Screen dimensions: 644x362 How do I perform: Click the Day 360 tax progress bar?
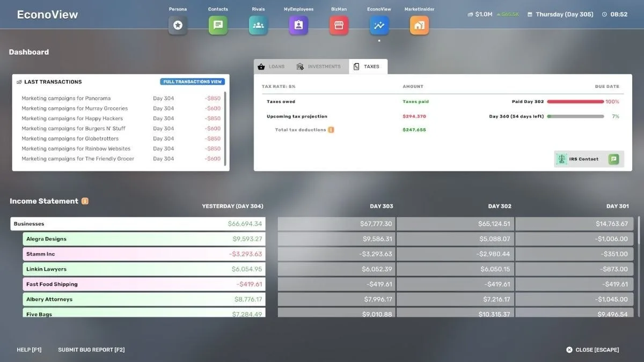[x=575, y=116]
